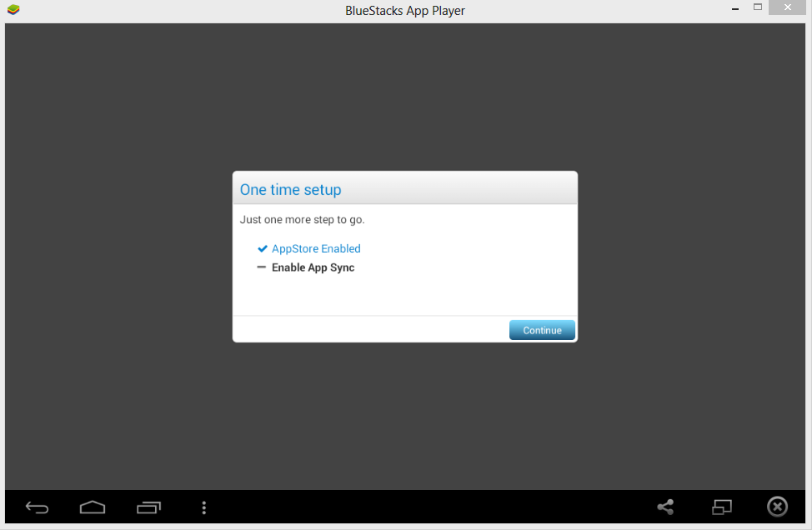Open the recent apps icon
This screenshot has width=812, height=530.
point(148,507)
